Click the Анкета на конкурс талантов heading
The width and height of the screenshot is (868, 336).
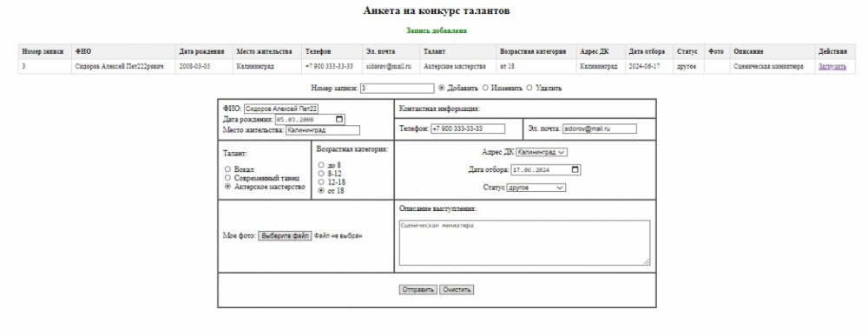[437, 10]
